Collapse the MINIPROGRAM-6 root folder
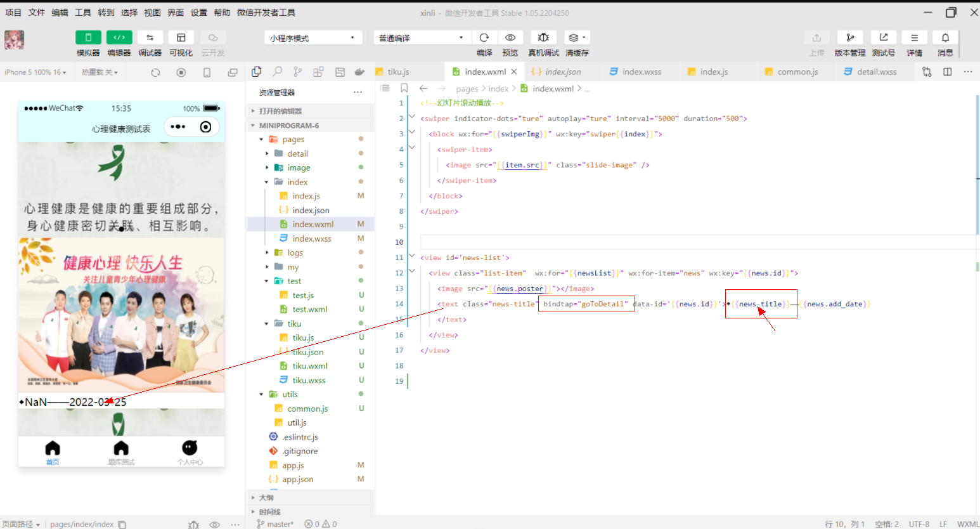 pyautogui.click(x=311, y=126)
